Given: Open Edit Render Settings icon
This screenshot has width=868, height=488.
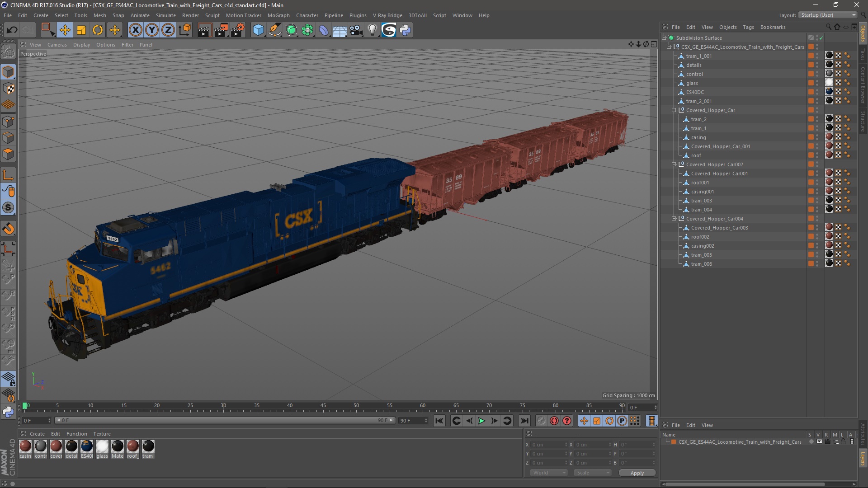Looking at the screenshot, I should (238, 30).
